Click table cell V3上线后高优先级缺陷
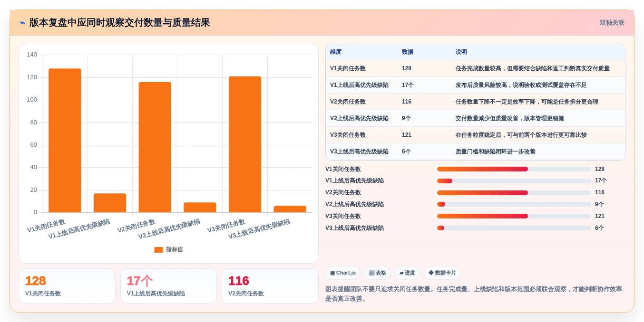The height and width of the screenshot is (322, 644). point(359,152)
